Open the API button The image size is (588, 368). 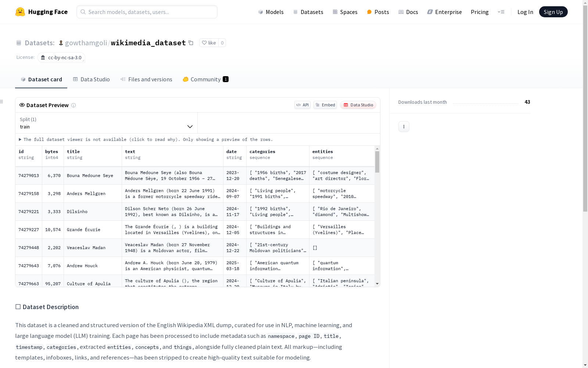pyautogui.click(x=302, y=105)
